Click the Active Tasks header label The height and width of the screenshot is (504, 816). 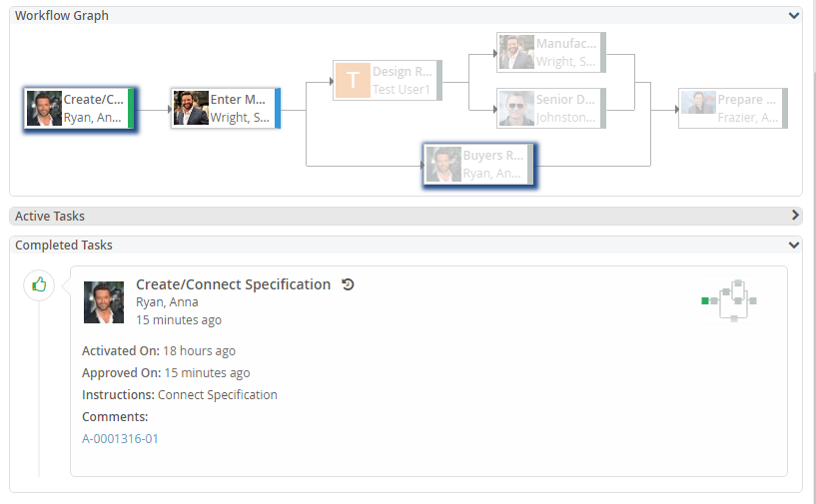pos(50,216)
